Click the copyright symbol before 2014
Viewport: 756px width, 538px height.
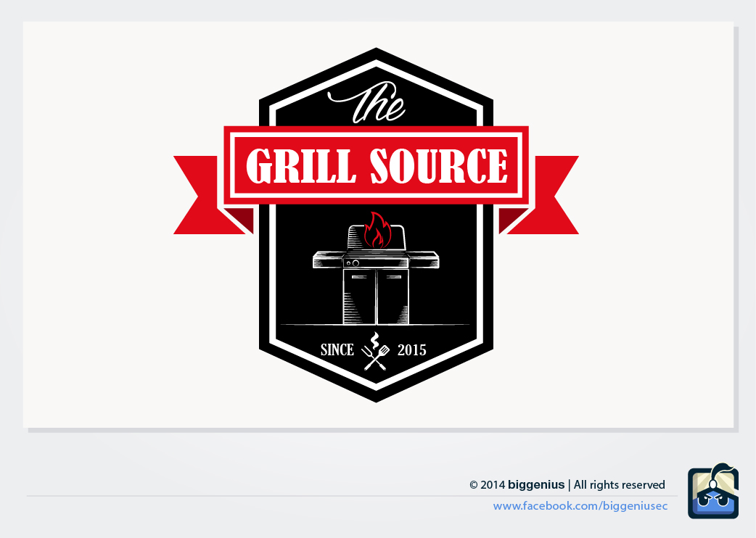(x=474, y=485)
